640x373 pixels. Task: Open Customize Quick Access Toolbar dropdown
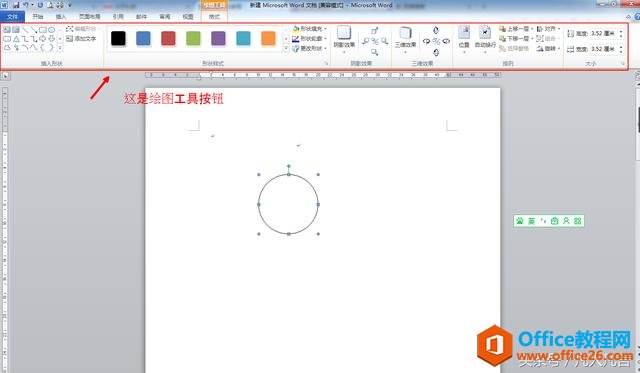coord(70,5)
